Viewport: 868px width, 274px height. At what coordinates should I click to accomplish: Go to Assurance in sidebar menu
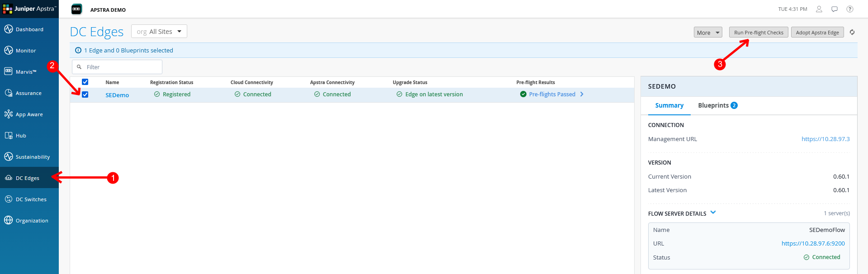(28, 93)
